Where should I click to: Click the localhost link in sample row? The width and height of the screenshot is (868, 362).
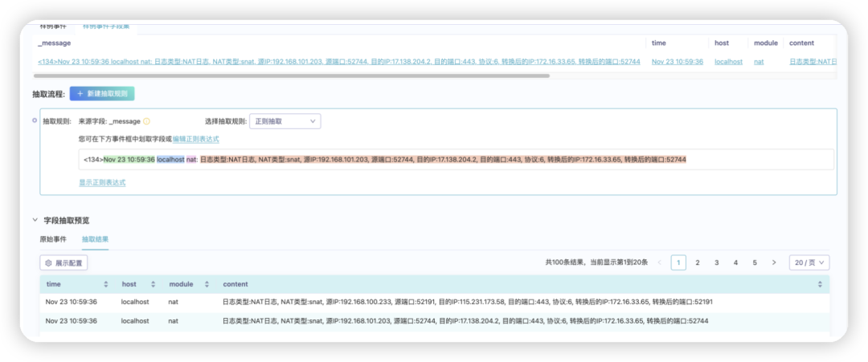[x=728, y=62]
